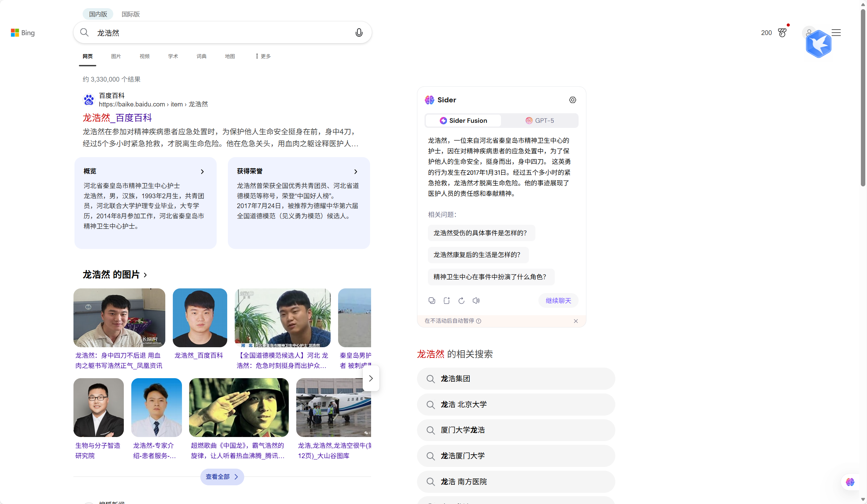Copy the Sider response

(x=431, y=300)
